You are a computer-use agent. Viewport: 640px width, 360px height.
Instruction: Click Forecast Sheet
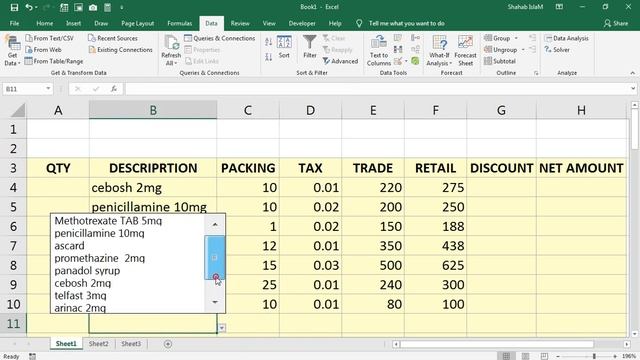(x=465, y=51)
